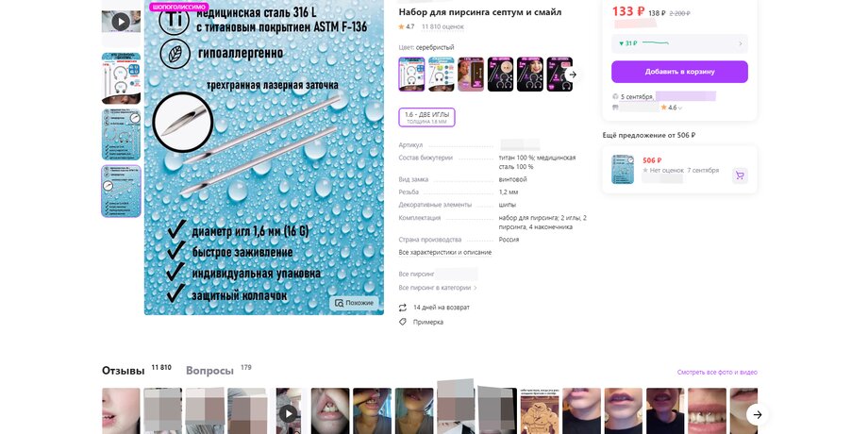Image resolution: width=868 pixels, height=434 pixels.
Task: Click the 14 дней на возврат icon
Action: pos(403,308)
